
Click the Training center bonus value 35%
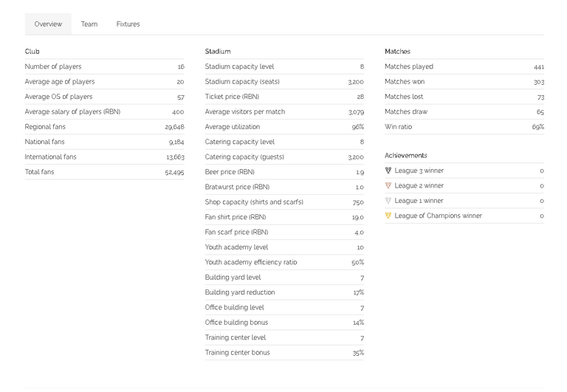[x=358, y=353]
